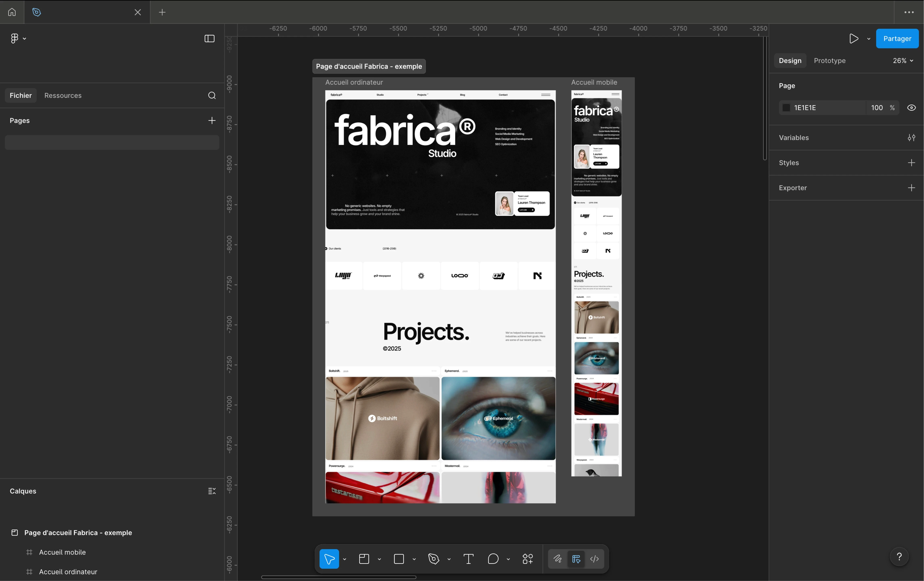Select the Frame tool
Viewport: 924px width, 581px height.
point(364,559)
